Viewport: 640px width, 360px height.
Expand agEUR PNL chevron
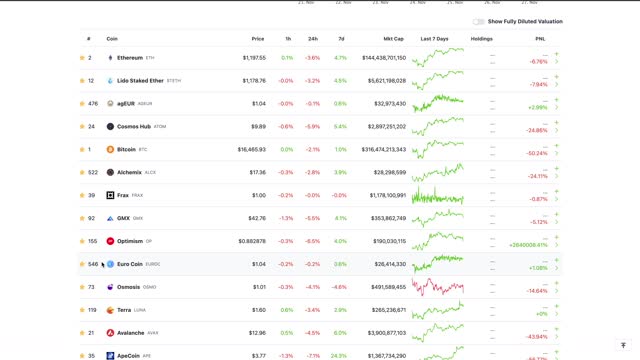556,107
